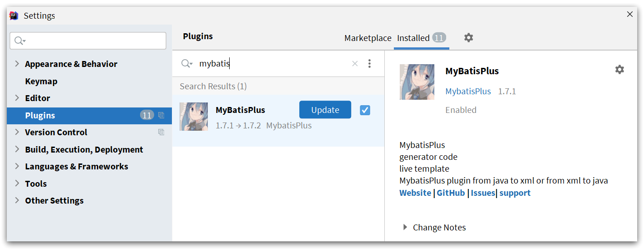Screen dimensions: 644x250
Task: Uncheck the MyBatisPlus enabled checkbox
Action: [x=365, y=110]
